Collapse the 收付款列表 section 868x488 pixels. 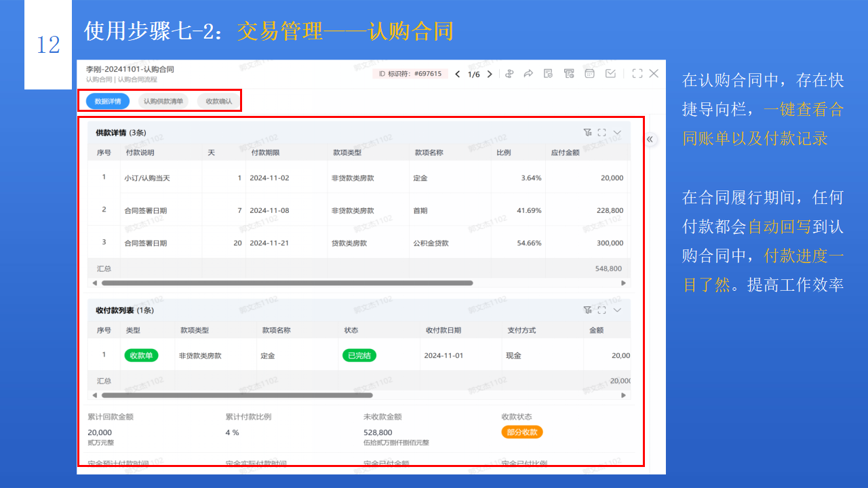point(616,310)
